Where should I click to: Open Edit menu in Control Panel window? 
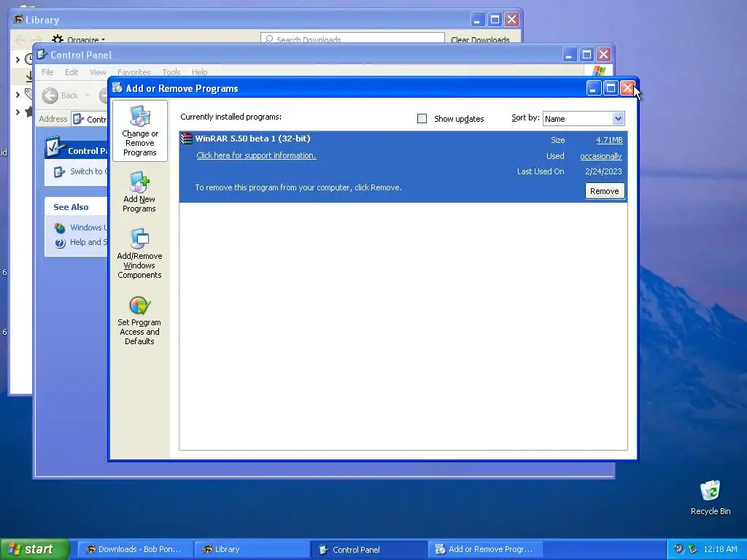pyautogui.click(x=71, y=72)
